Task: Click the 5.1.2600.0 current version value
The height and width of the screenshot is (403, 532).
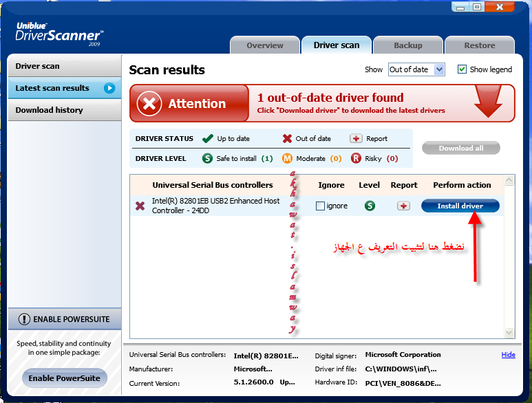Action: (253, 382)
